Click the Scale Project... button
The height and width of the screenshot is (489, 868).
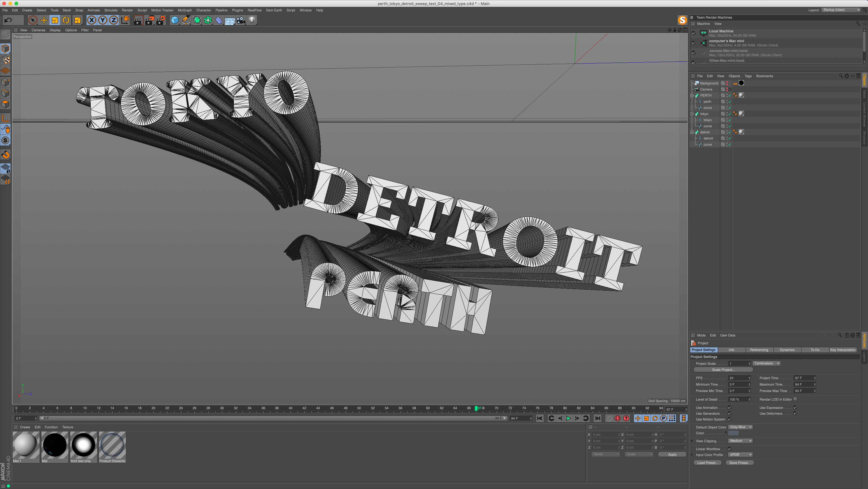723,370
